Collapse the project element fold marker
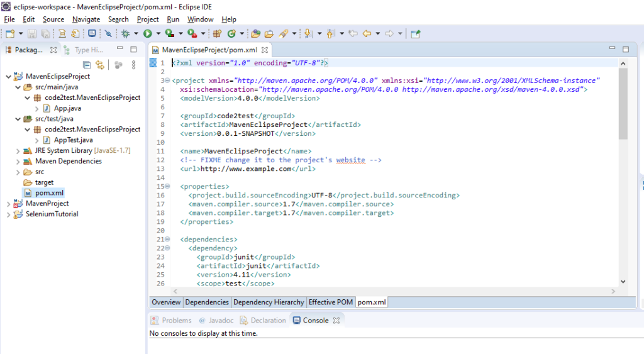The width and height of the screenshot is (644, 354). 167,80
